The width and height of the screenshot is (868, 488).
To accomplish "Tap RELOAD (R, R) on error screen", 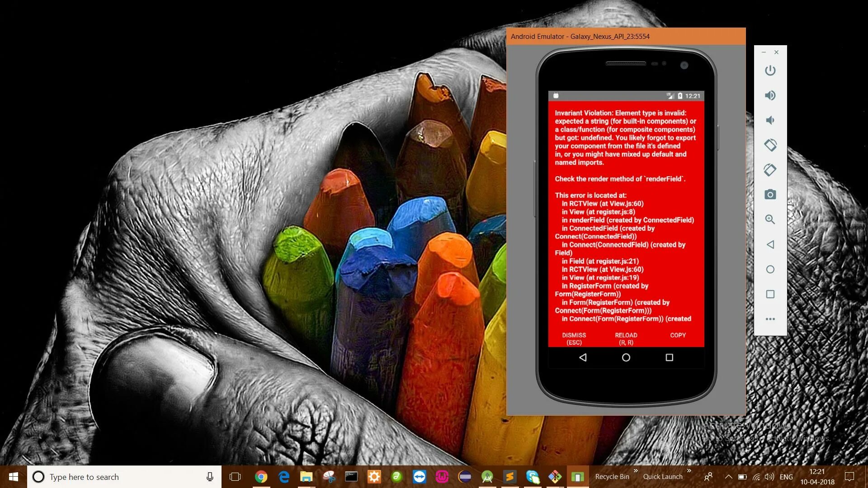I will coord(626,338).
